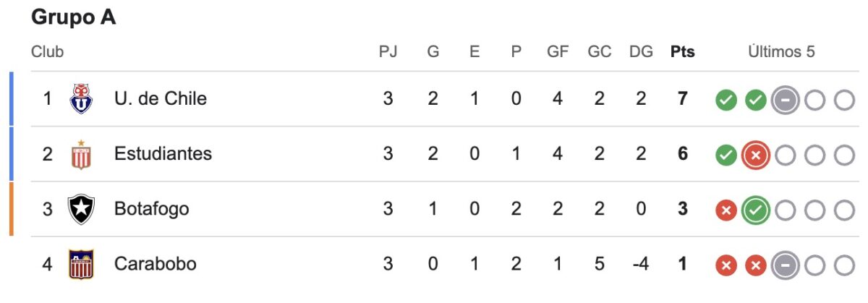Click the DG column header
The height and width of the screenshot is (303, 868).
641,52
